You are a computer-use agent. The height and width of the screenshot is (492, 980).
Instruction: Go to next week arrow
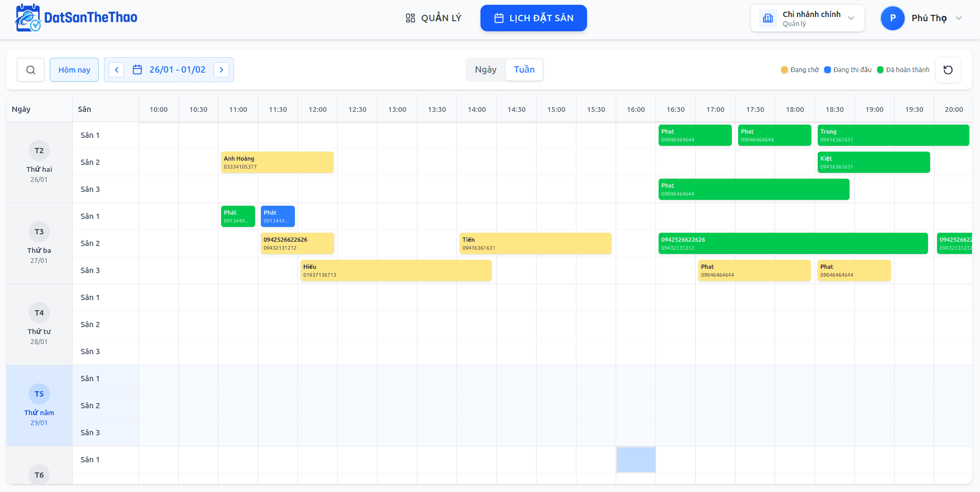(x=221, y=70)
